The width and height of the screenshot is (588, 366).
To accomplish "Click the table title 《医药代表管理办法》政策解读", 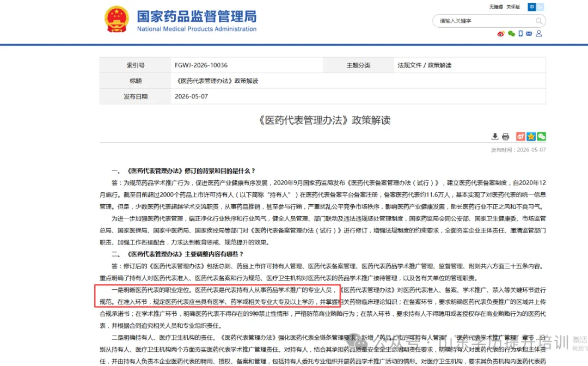I will coord(216,81).
